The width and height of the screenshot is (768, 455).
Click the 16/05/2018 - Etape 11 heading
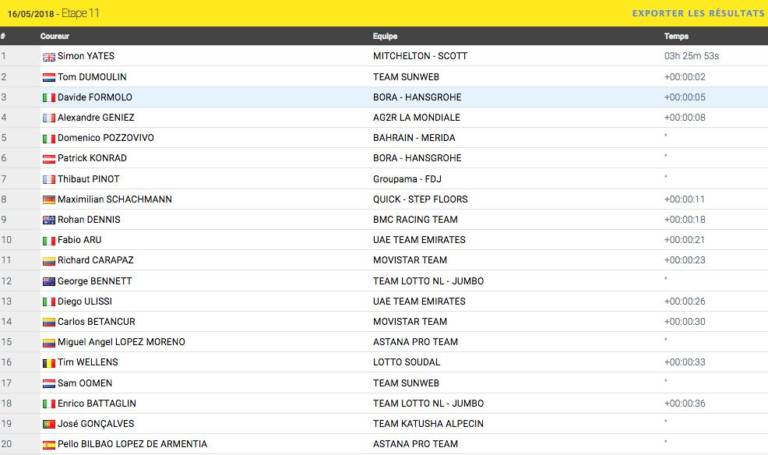[x=53, y=13]
